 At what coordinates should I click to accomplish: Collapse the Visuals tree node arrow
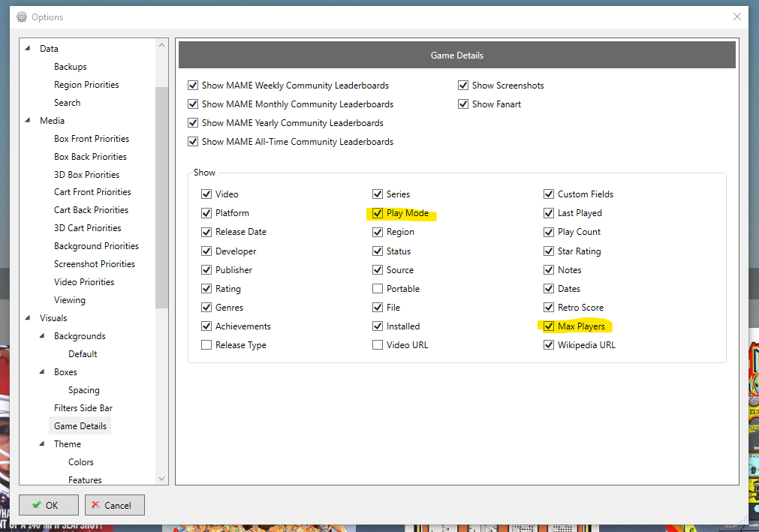[x=29, y=318]
